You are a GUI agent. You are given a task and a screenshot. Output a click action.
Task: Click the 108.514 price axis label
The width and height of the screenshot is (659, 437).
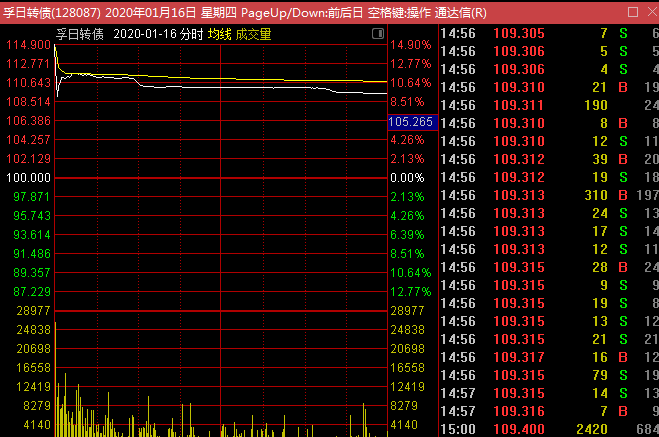coord(28,102)
